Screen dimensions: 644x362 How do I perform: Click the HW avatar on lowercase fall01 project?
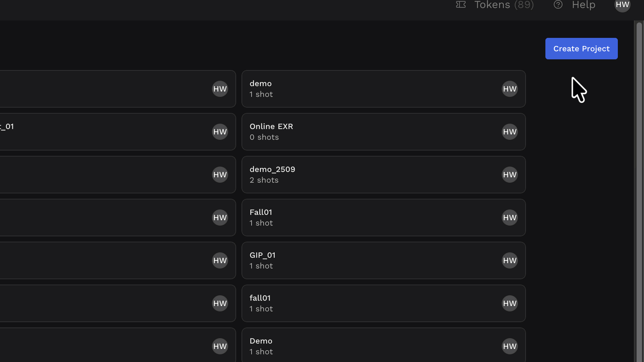click(509, 303)
